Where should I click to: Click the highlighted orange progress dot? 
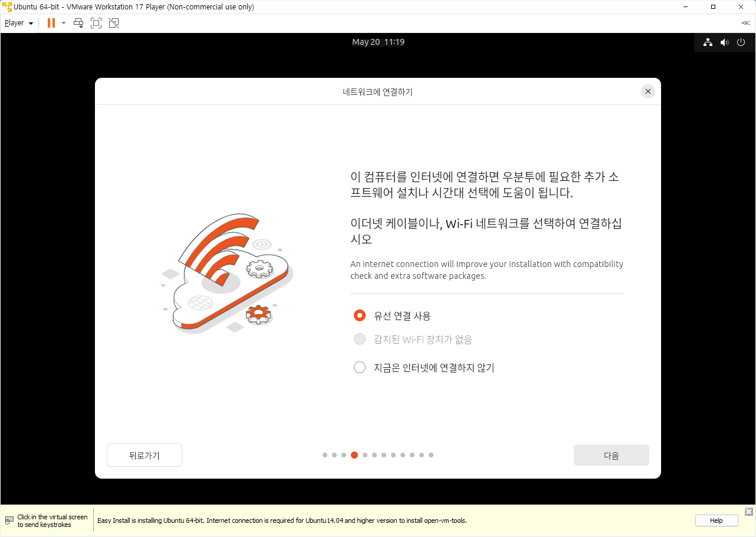tap(354, 455)
